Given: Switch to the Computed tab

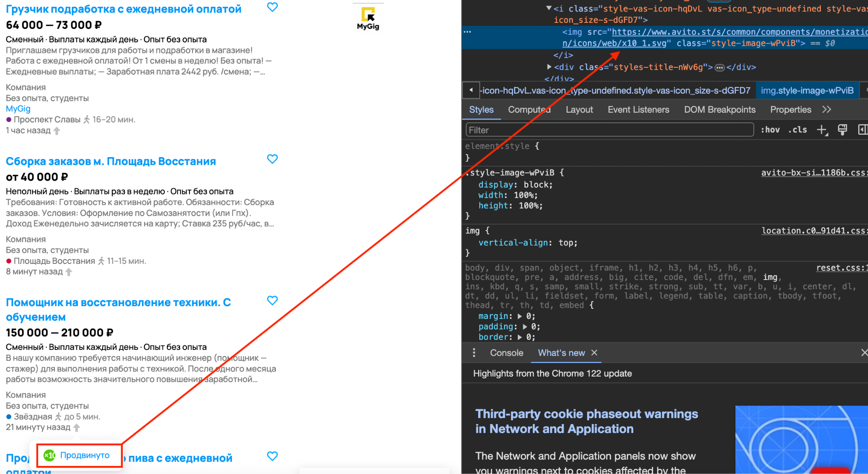Looking at the screenshot, I should [529, 110].
